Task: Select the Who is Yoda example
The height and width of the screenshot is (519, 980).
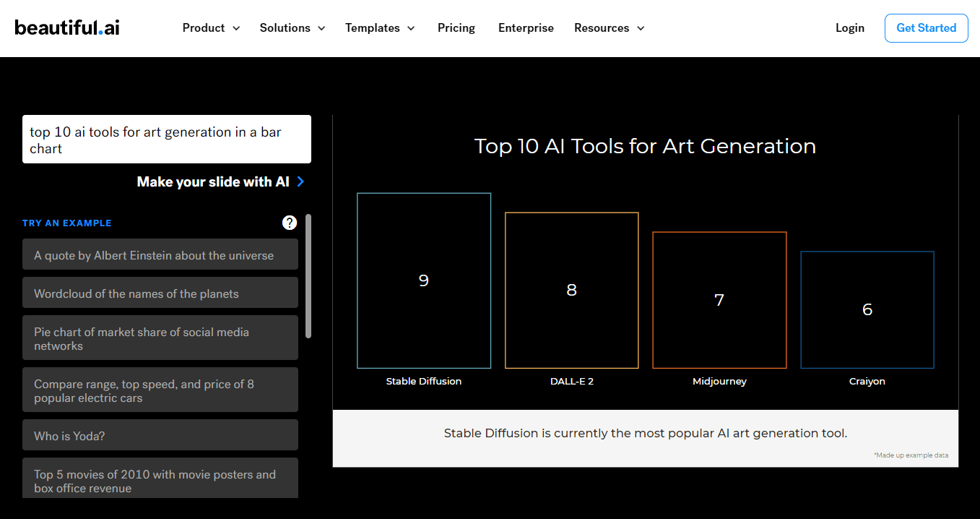Action: (160, 435)
